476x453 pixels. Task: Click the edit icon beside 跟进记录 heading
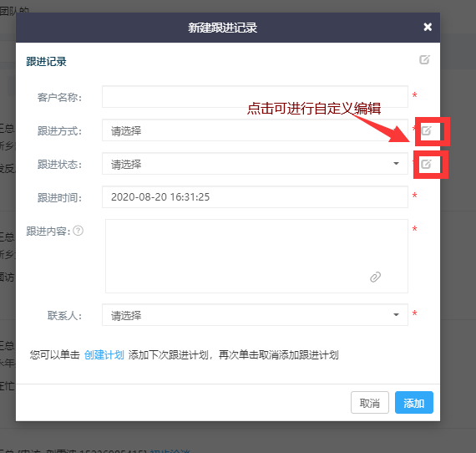pyautogui.click(x=424, y=59)
